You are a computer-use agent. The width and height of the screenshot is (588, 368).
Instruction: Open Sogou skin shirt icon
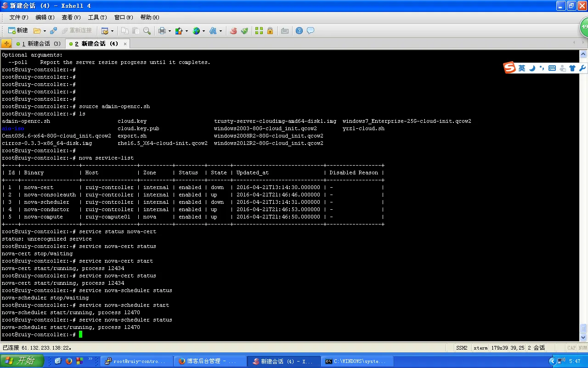tap(572, 68)
